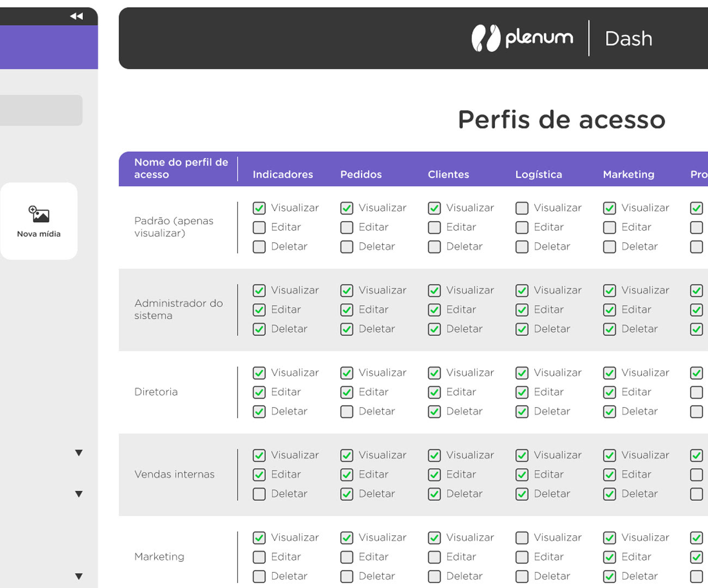Check Visualizar for Logística in Marketing profile

[x=522, y=538]
